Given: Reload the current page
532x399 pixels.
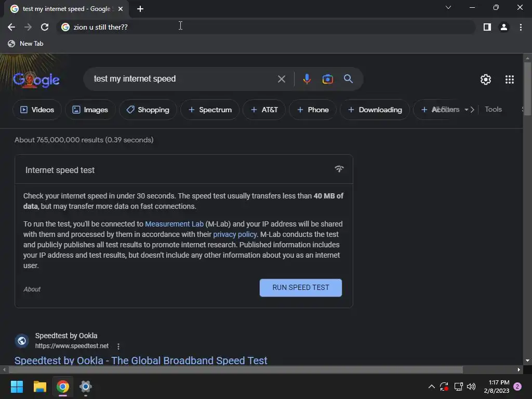Looking at the screenshot, I should [45, 27].
